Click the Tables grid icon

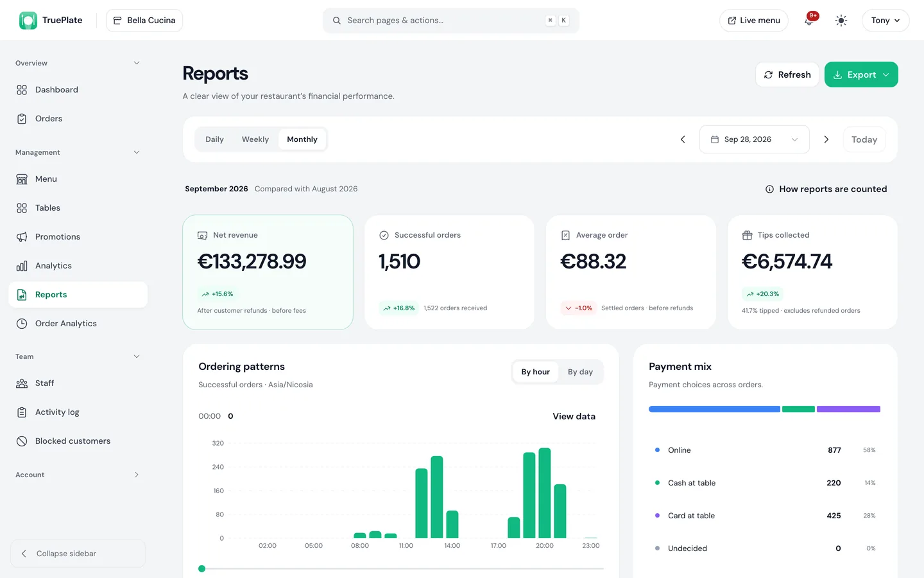(x=22, y=208)
